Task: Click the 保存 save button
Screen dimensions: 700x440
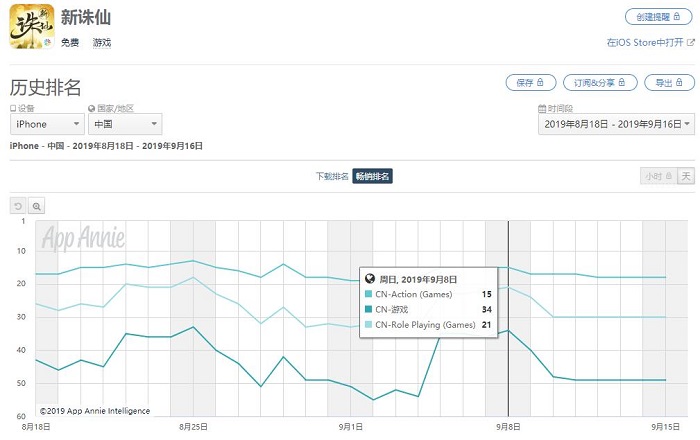Action: coord(531,83)
